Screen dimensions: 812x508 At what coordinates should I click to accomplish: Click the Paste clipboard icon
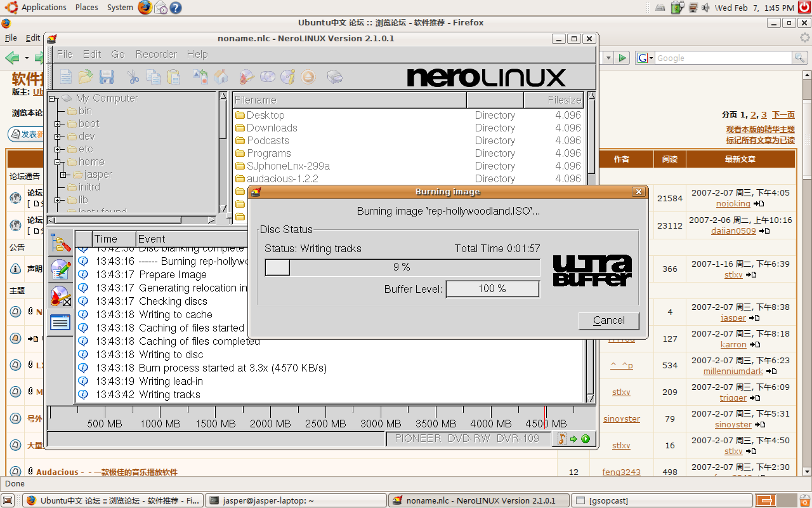click(x=174, y=77)
